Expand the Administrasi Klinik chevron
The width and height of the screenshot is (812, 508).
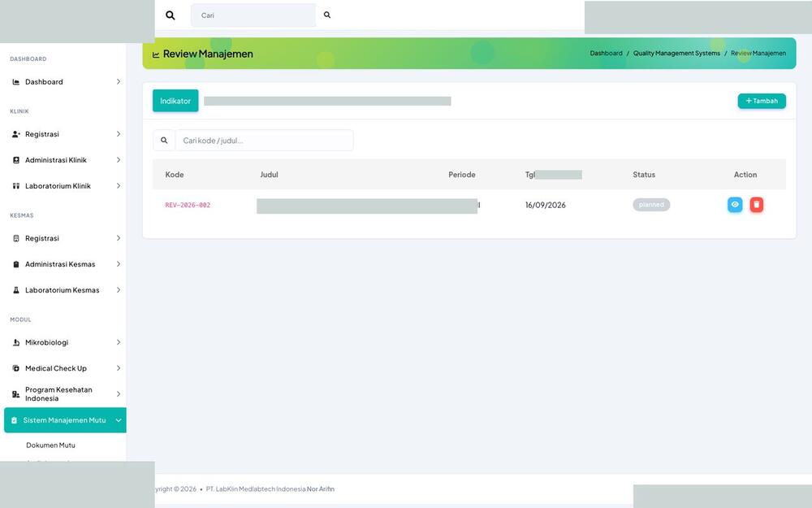click(118, 160)
